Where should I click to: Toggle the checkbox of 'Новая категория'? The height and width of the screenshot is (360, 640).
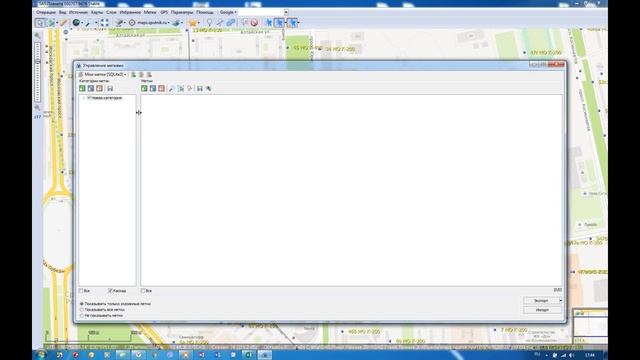pyautogui.click(x=89, y=98)
